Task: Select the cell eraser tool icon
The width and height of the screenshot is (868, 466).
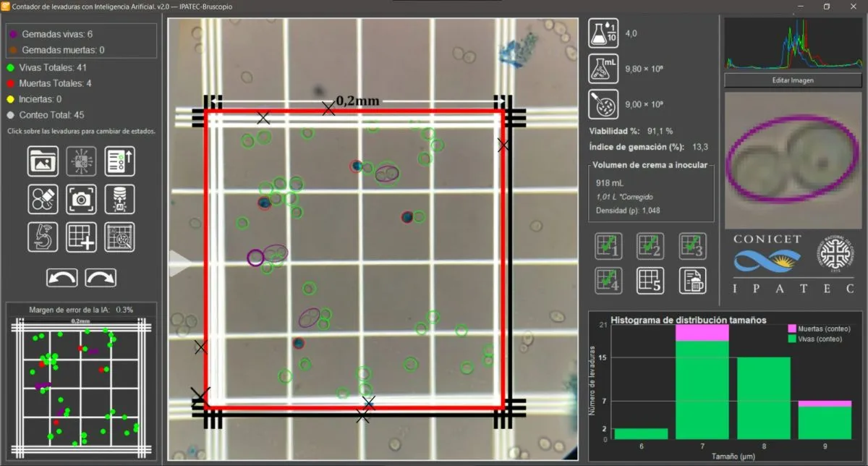Action: coord(43,199)
